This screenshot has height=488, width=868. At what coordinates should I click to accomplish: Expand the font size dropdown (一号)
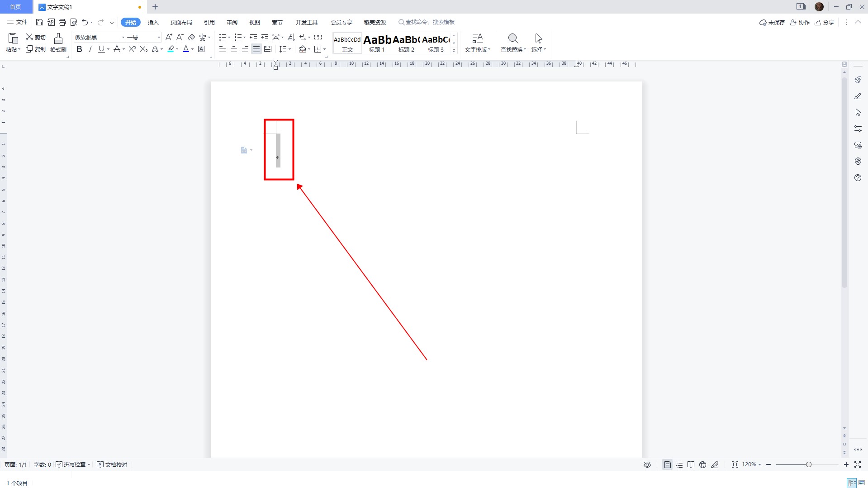(x=159, y=37)
